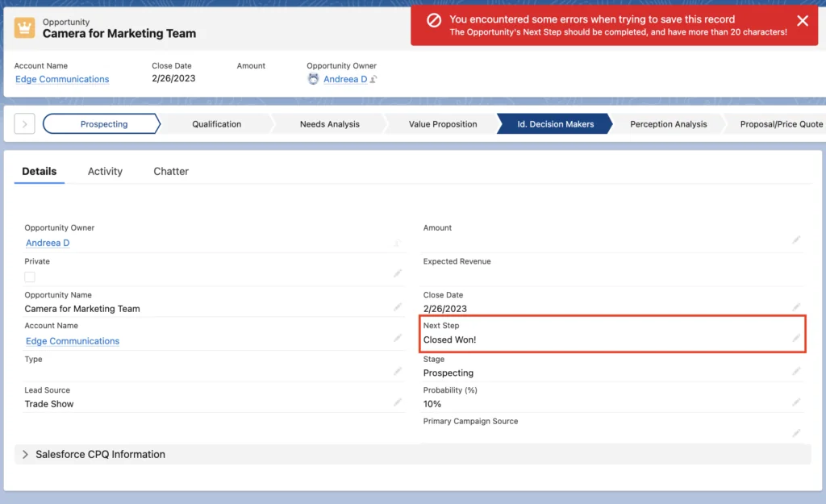Image resolution: width=826 pixels, height=504 pixels.
Task: Click the header Close Date 2/26/2023
Action: (173, 78)
